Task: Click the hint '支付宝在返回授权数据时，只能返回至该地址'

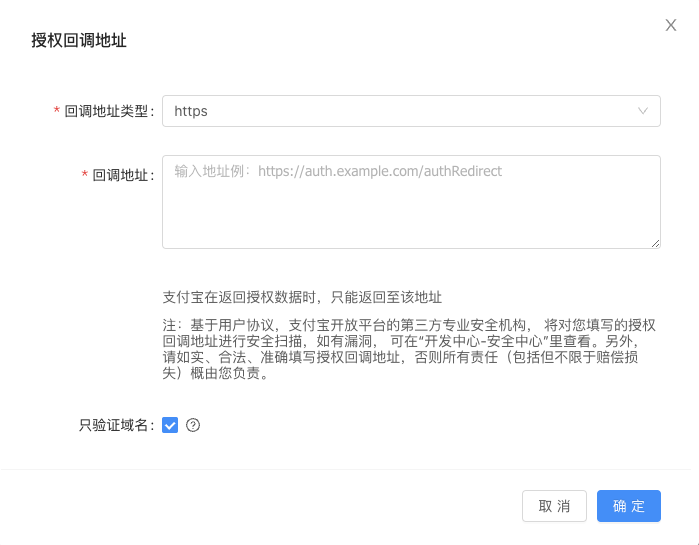Action: tap(302, 297)
